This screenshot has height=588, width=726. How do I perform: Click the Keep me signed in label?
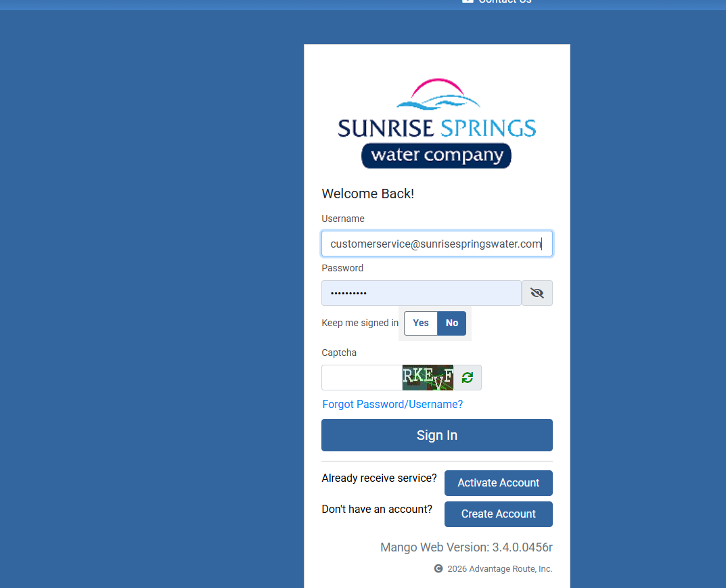tap(360, 323)
